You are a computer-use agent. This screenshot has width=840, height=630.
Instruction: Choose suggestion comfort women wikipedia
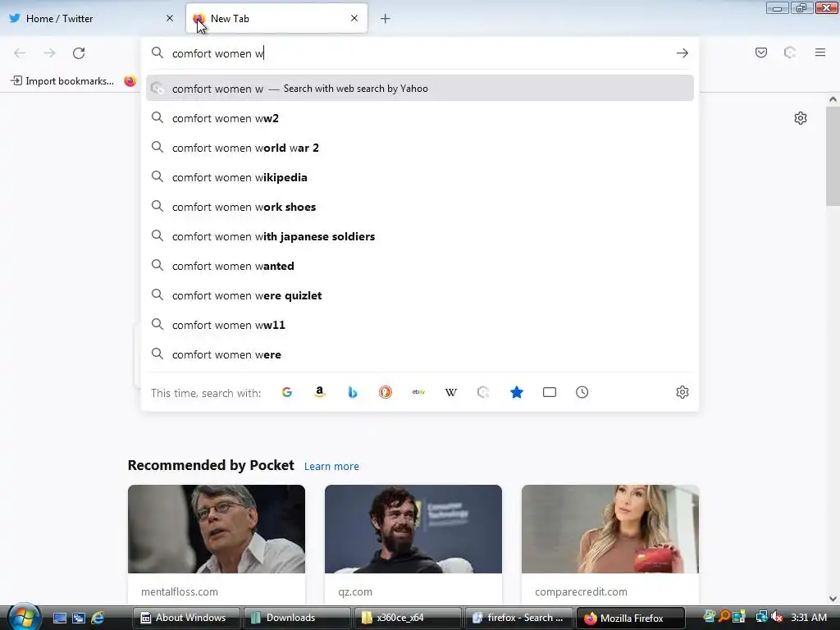point(419,177)
